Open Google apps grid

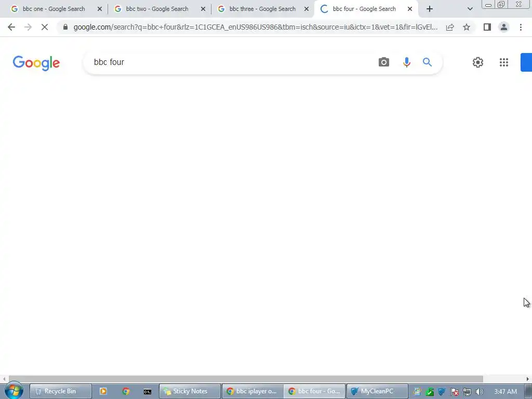pos(504,62)
